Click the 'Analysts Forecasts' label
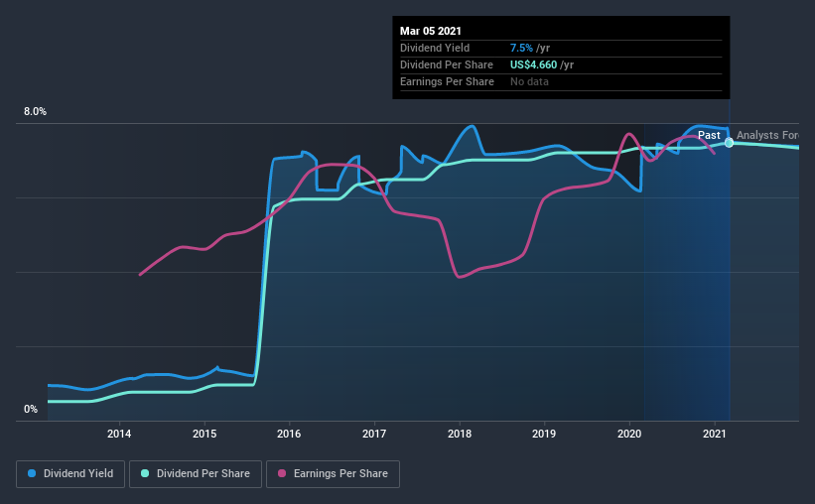Image resolution: width=815 pixels, height=504 pixels. point(767,135)
